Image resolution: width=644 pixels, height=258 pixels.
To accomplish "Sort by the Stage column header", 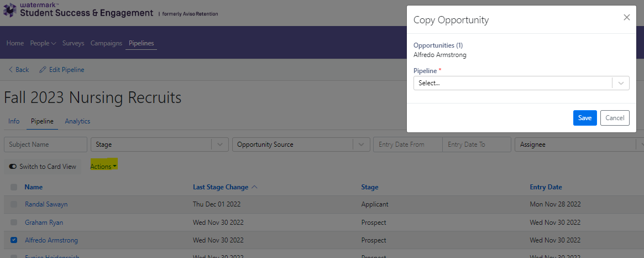I will 370,187.
